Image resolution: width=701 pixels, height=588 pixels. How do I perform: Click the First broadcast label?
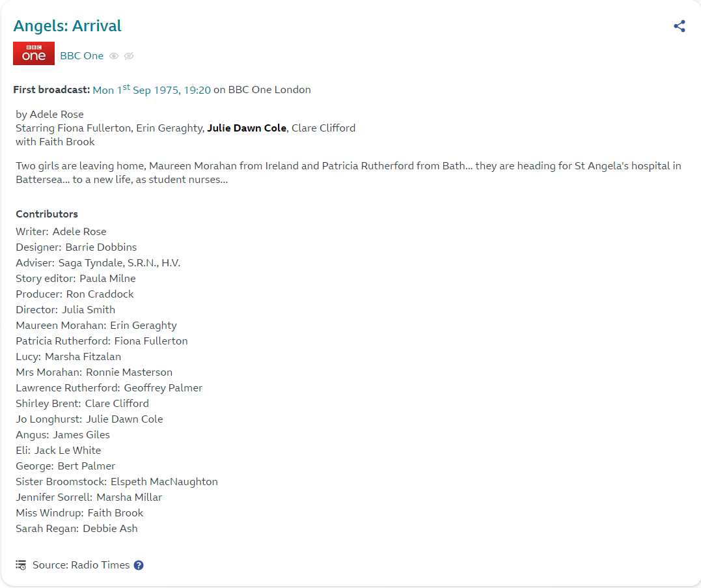point(51,90)
